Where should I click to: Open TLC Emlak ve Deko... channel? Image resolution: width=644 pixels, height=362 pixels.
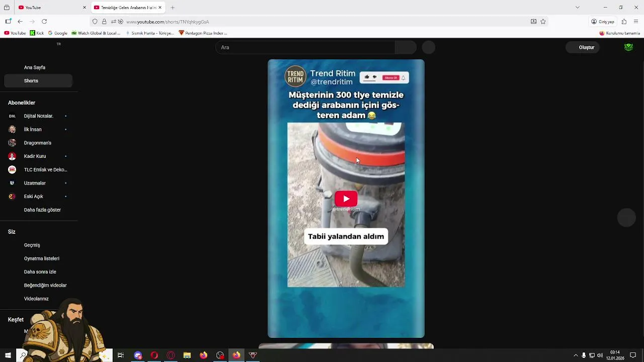(x=38, y=169)
